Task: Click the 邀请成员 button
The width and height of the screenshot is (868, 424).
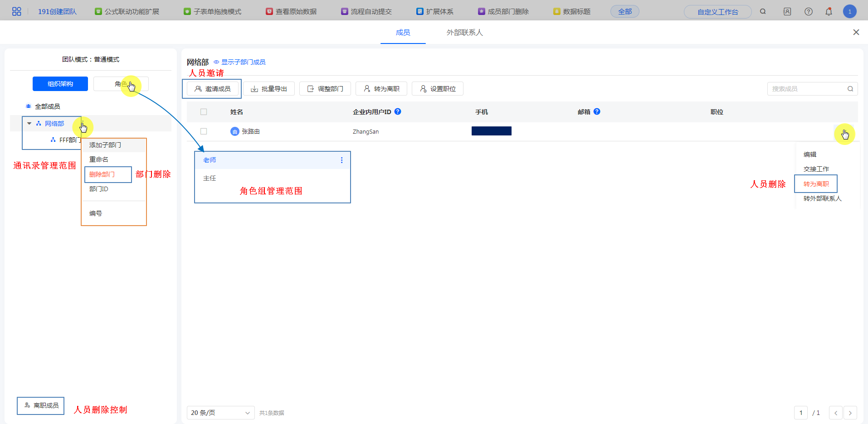Action: pyautogui.click(x=212, y=89)
